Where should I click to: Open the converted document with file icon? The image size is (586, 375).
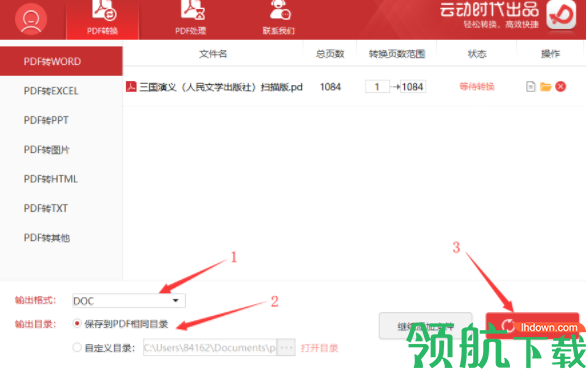click(x=530, y=87)
